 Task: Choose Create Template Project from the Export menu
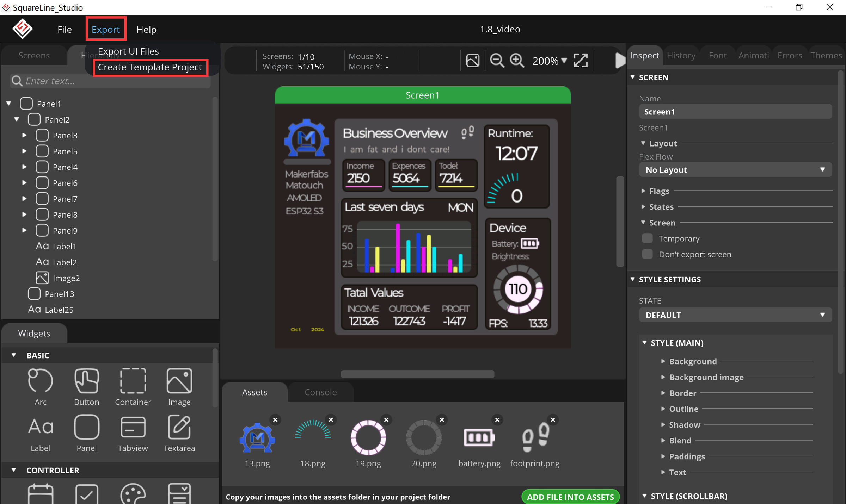tap(150, 67)
